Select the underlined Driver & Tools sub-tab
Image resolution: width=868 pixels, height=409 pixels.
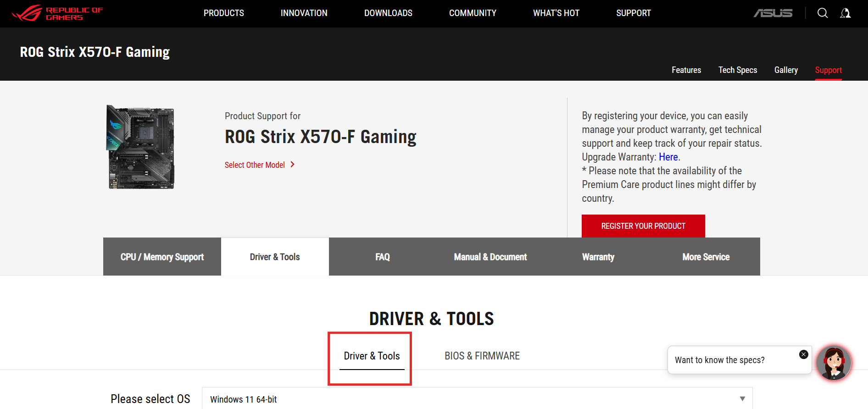pyautogui.click(x=372, y=356)
